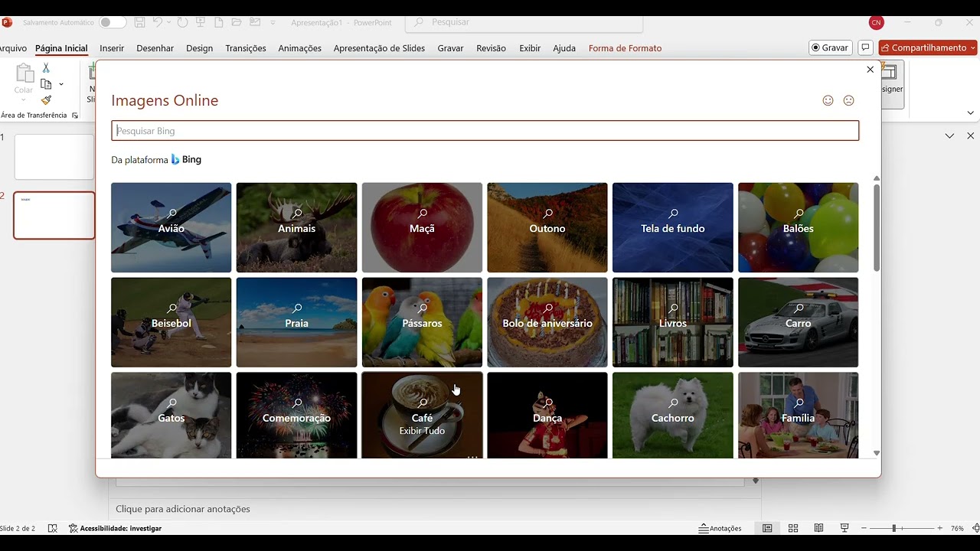Expand the Colar paste options arrow
This screenshot has height=551, width=980.
tap(24, 100)
